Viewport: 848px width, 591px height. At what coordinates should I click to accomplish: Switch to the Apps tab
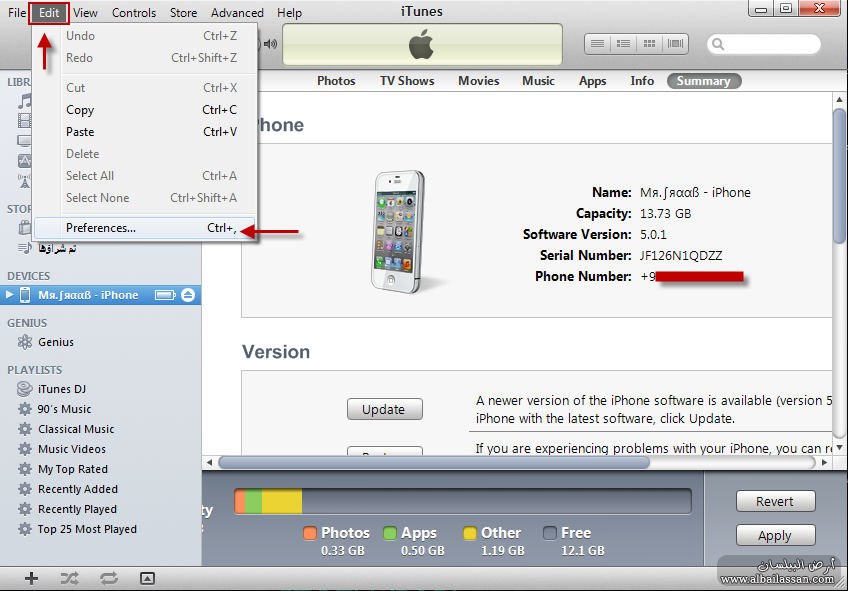[592, 81]
